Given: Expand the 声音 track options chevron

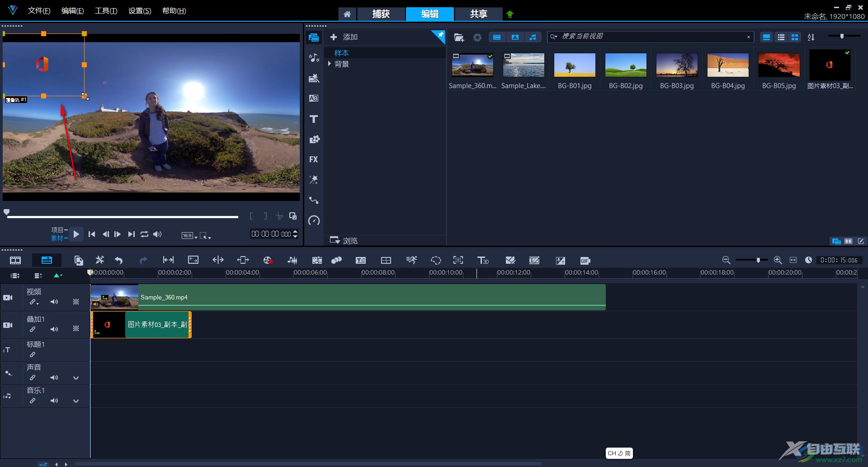Looking at the screenshot, I should 76,378.
